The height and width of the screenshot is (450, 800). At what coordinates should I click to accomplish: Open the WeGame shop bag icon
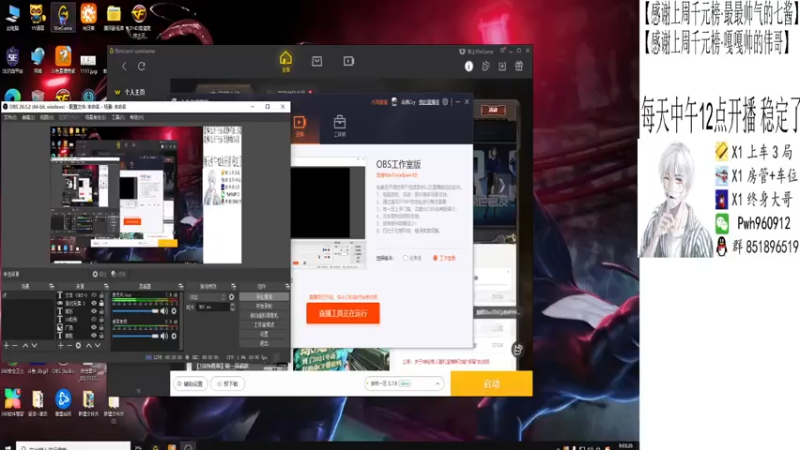(317, 61)
